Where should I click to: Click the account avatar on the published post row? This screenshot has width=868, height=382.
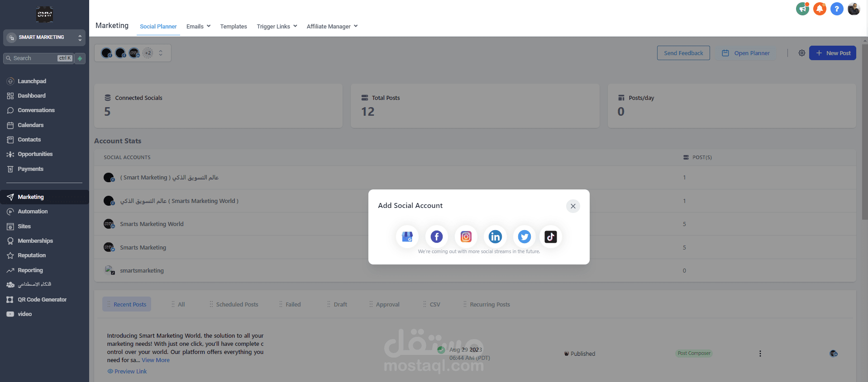[x=833, y=354]
